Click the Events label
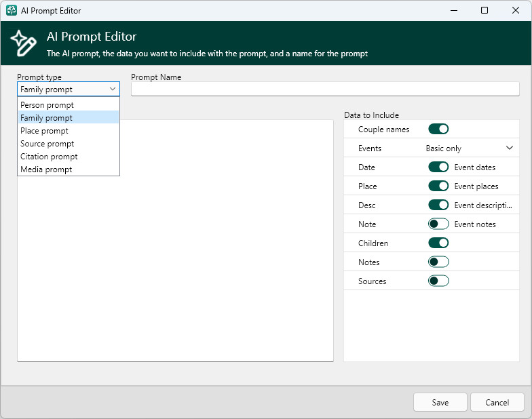 (x=369, y=148)
